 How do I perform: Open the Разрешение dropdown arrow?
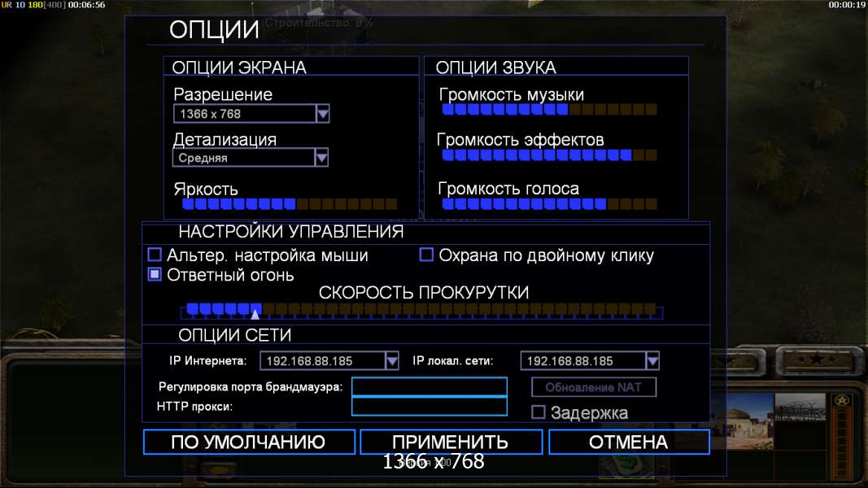[x=323, y=114]
